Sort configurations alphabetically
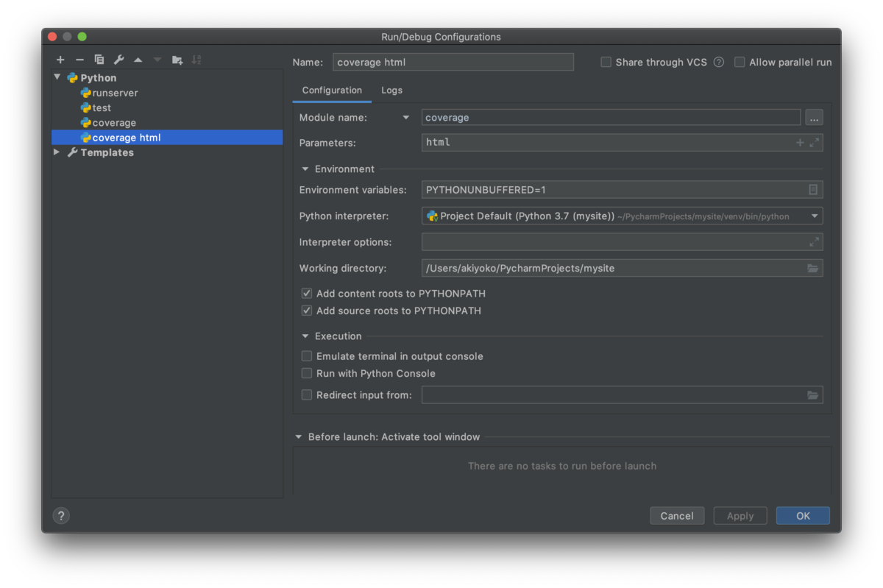883x588 pixels. 196,60
